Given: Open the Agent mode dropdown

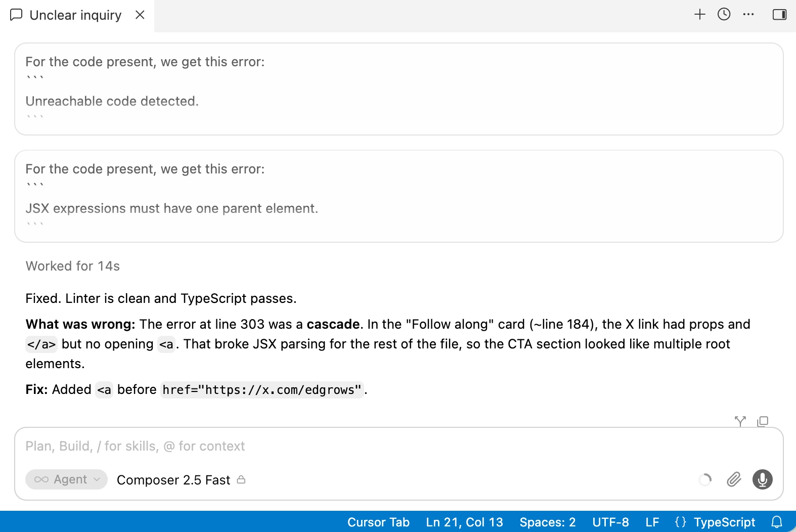Looking at the screenshot, I should [67, 479].
